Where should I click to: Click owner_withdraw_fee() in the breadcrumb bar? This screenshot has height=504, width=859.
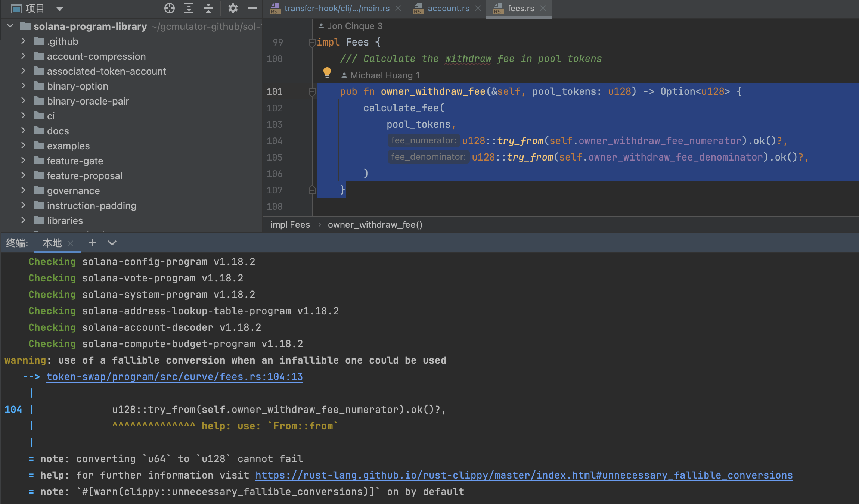(x=375, y=225)
